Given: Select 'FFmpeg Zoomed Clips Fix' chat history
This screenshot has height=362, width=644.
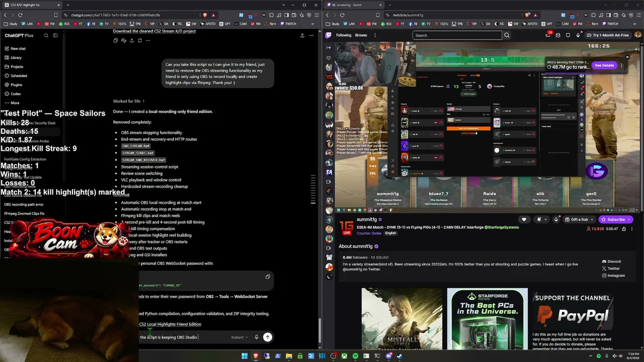Looking at the screenshot, I should pos(24,214).
